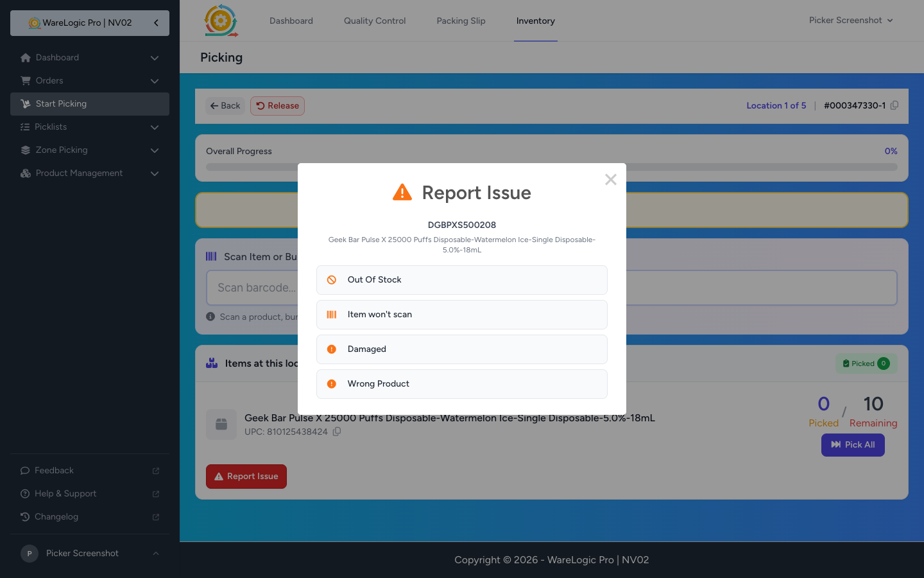Collapse the sidebar with the left chevron

click(155, 22)
